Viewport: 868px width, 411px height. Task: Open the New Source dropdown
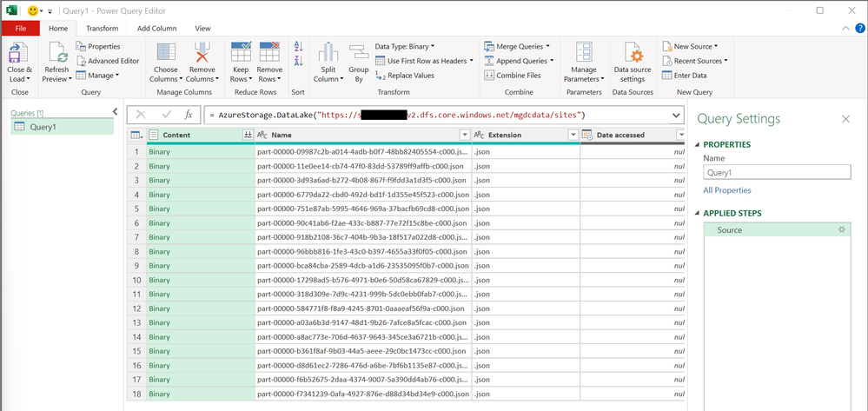pyautogui.click(x=690, y=47)
